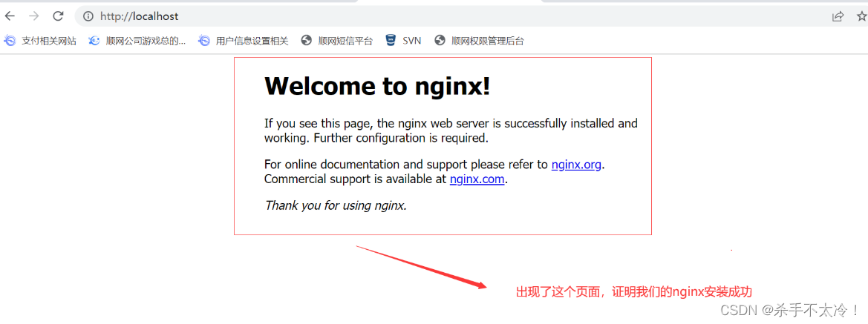Open the 顺网公司游戏总的... bookmark
Screen dimensions: 868x324
pyautogui.click(x=137, y=40)
